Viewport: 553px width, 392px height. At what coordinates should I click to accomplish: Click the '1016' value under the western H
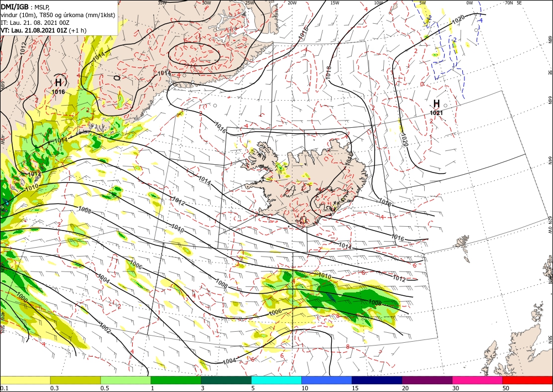pyautogui.click(x=58, y=92)
